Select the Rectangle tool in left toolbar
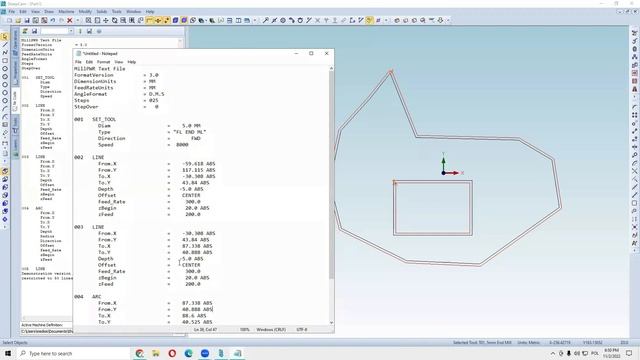Viewport: 640px width, 360px height. [5, 61]
